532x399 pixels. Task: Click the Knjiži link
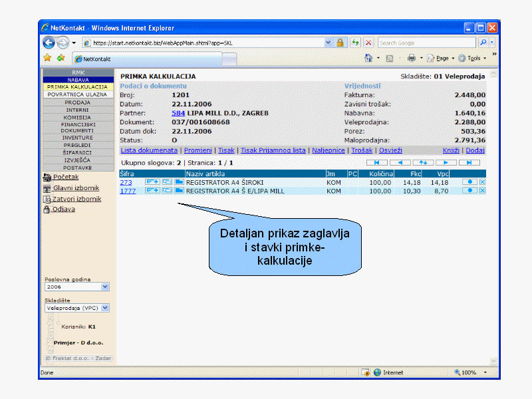(451, 150)
